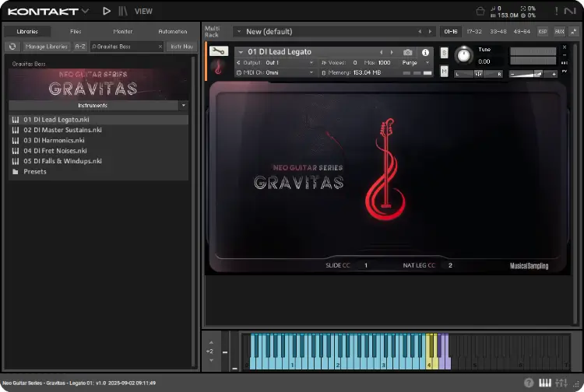The width and height of the screenshot is (584, 392).
Task: Click the refresh libraries icon
Action: (12, 47)
